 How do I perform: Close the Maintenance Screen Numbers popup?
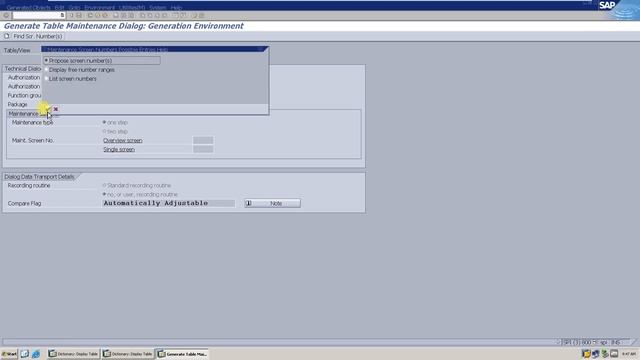[260, 49]
